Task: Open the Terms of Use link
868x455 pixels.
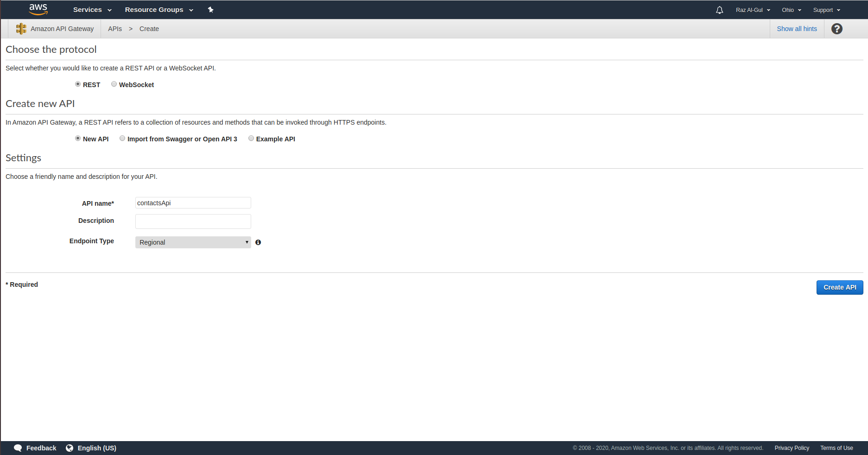Action: click(x=836, y=448)
